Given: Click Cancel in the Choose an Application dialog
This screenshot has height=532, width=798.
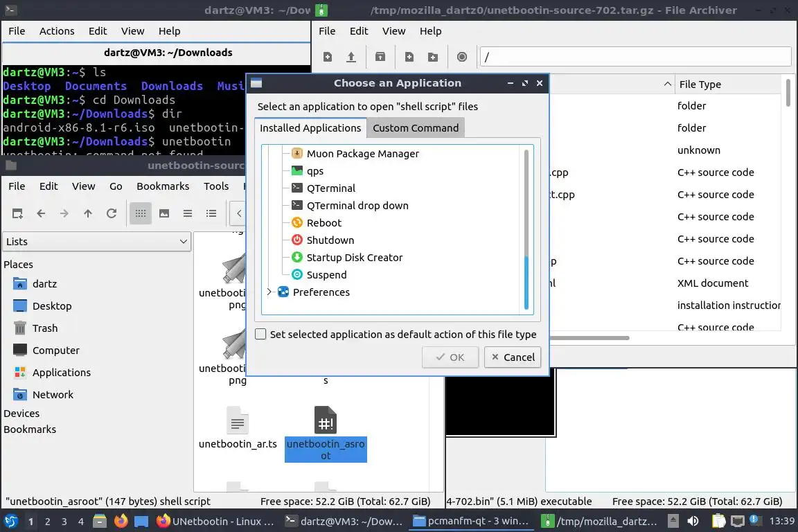Looking at the screenshot, I should [x=513, y=357].
